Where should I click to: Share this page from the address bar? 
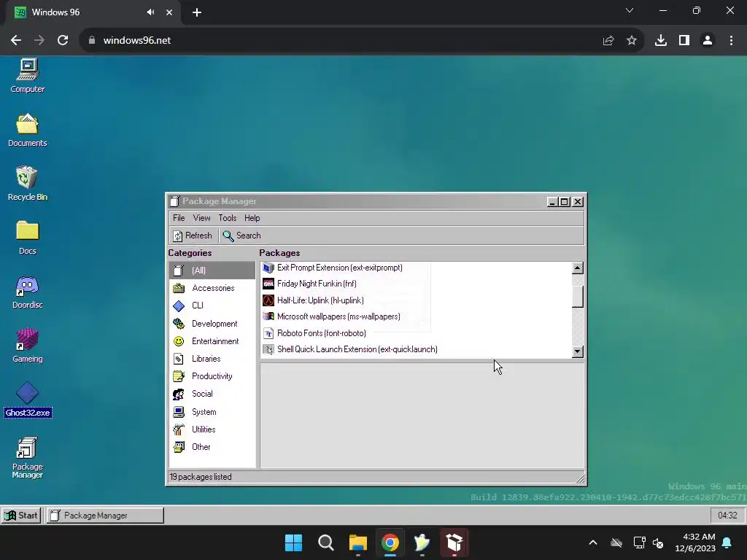608,41
